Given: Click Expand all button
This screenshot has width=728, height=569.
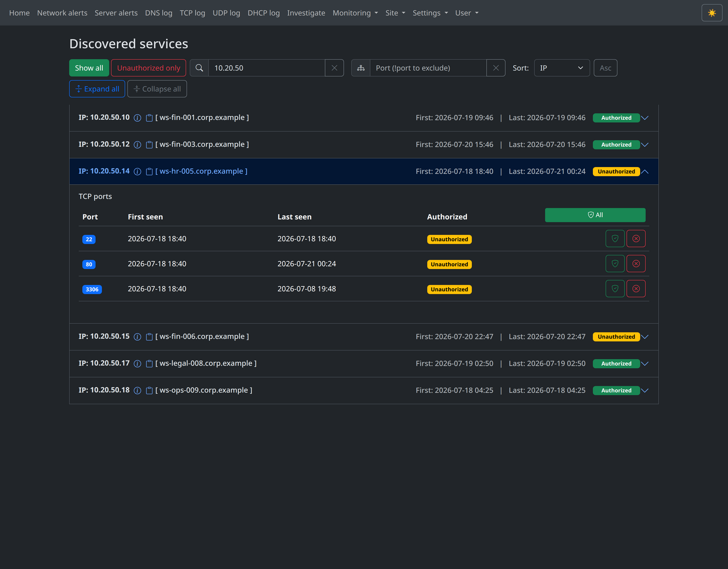Looking at the screenshot, I should [97, 89].
